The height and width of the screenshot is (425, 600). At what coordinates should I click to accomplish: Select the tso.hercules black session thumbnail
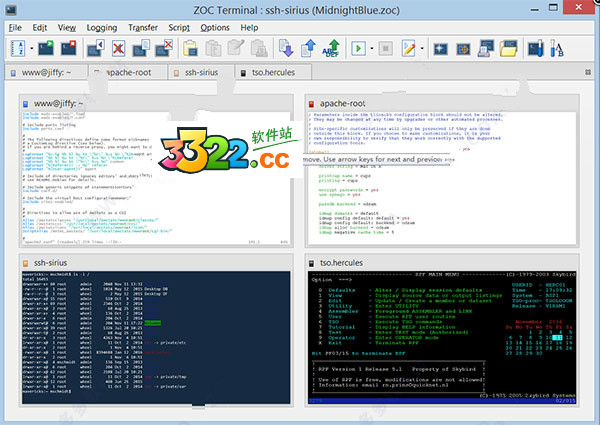click(442, 337)
